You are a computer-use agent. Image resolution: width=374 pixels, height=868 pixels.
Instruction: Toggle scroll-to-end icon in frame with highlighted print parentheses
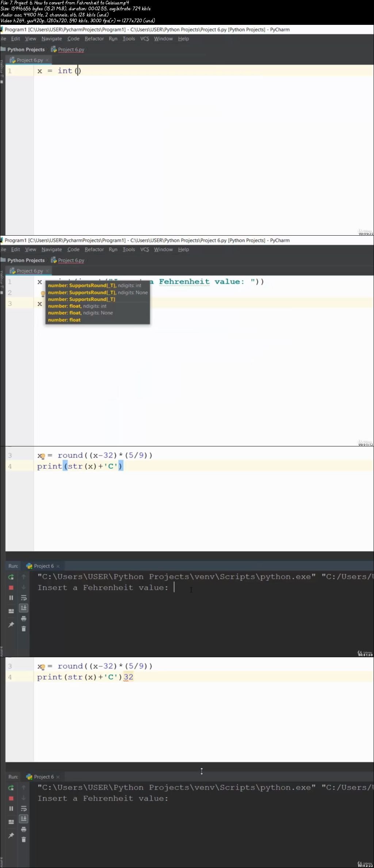(24, 608)
